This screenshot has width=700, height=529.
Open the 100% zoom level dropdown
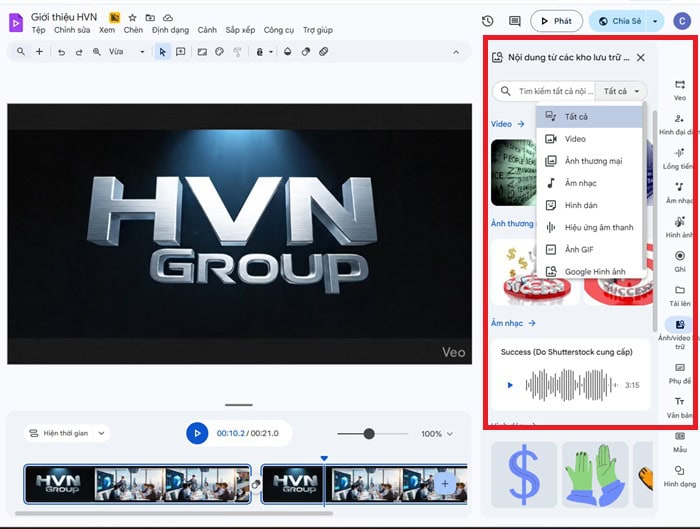click(x=437, y=434)
